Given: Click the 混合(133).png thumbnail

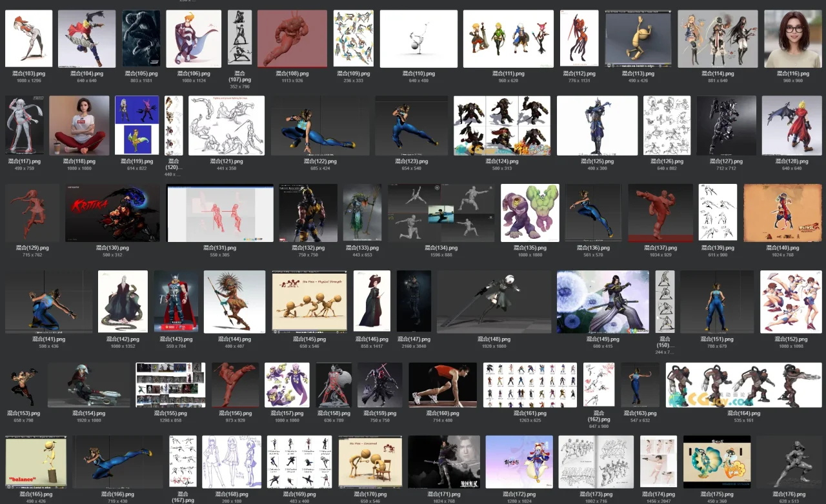Looking at the screenshot, I should tap(363, 213).
